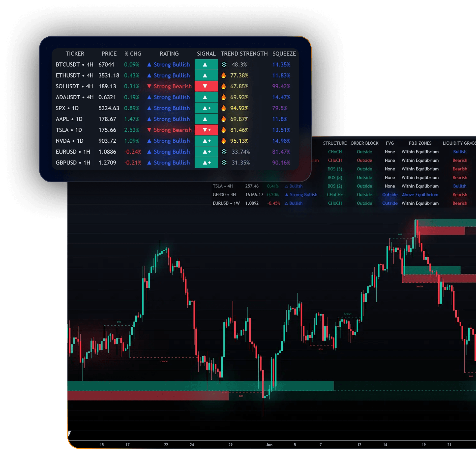Click the green up-arrow signal badge for ADAUSDT
Viewport: 476px width, 449px height.
[x=206, y=97]
